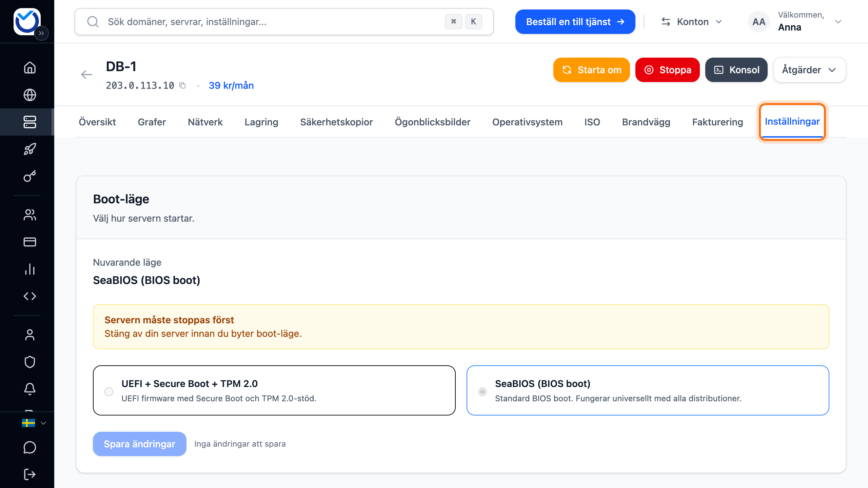This screenshot has width=868, height=488.
Task: Open the Grafer tab
Action: 152,122
